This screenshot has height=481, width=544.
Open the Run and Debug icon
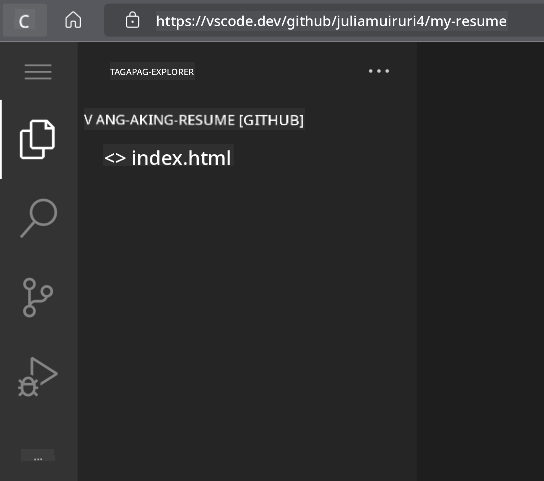[x=38, y=377]
